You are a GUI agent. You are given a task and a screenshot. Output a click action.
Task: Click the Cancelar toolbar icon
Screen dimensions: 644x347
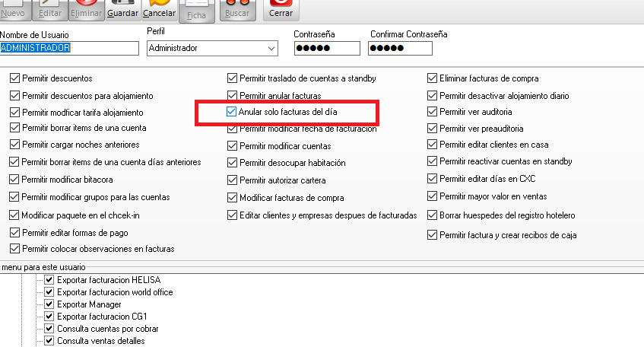159,9
